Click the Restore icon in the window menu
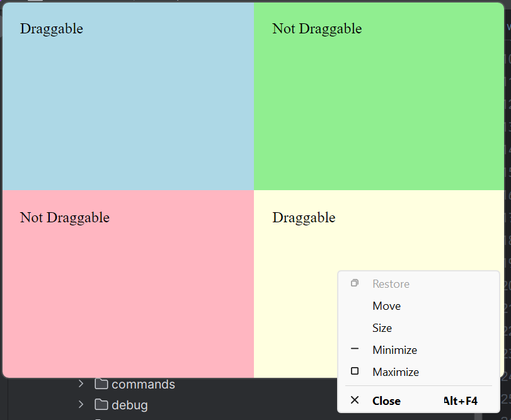This screenshot has width=511, height=420. click(354, 283)
